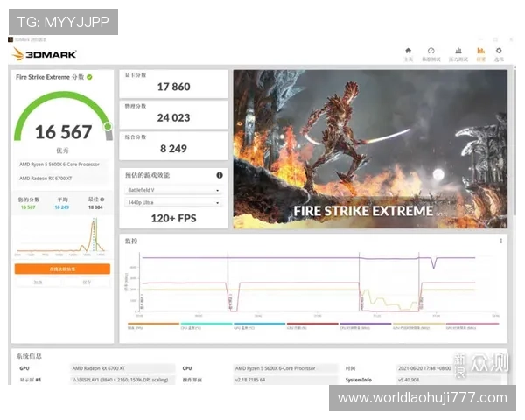Click the Save button under the compare button
The width and height of the screenshot is (525, 420).
coord(87,282)
